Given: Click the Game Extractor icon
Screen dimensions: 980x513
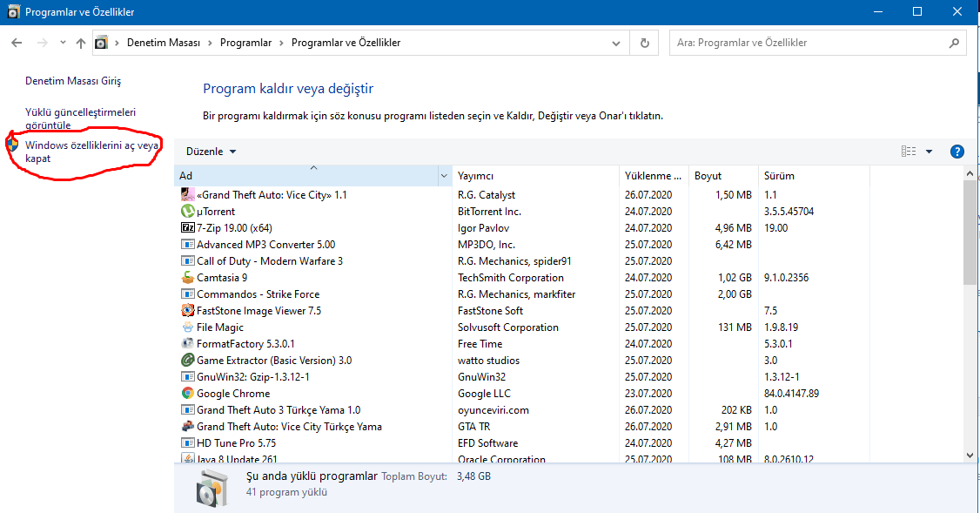Looking at the screenshot, I should tap(187, 361).
